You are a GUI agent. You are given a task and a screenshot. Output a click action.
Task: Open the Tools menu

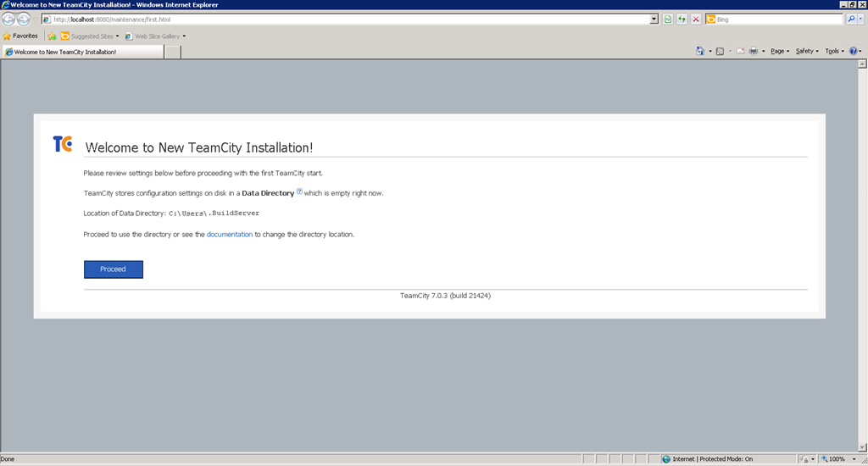coord(834,51)
